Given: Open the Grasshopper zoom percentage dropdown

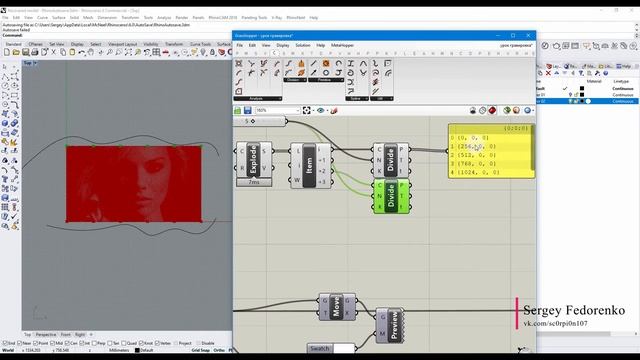Looking at the screenshot, I should tap(298, 111).
